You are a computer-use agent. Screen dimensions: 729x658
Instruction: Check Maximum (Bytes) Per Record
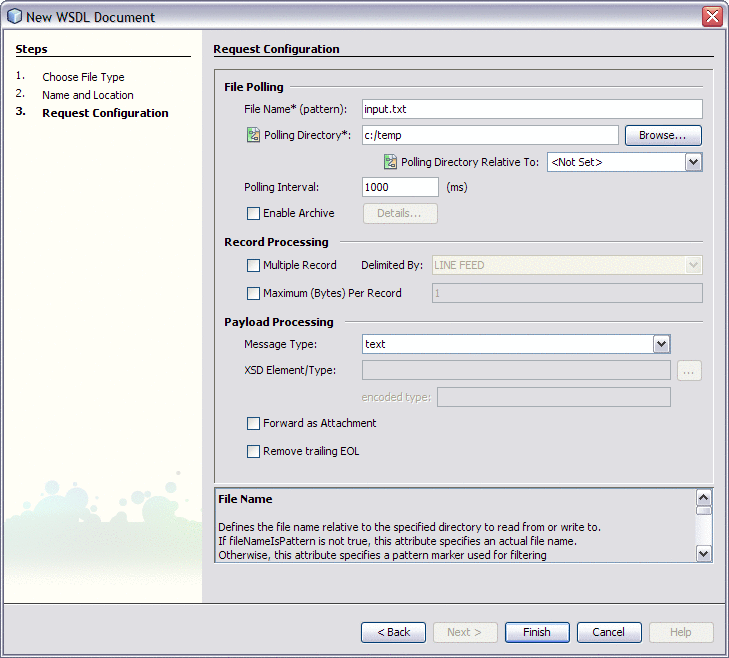[253, 293]
